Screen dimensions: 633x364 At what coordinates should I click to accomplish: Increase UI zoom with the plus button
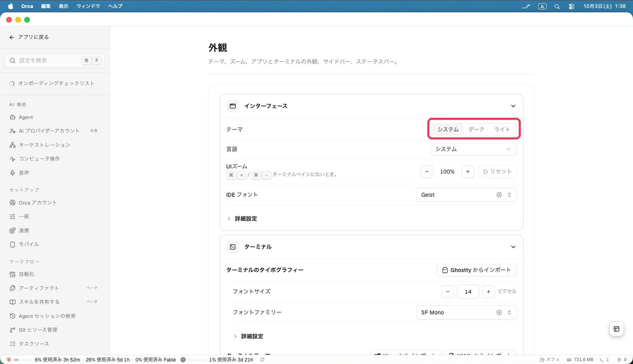click(x=468, y=171)
